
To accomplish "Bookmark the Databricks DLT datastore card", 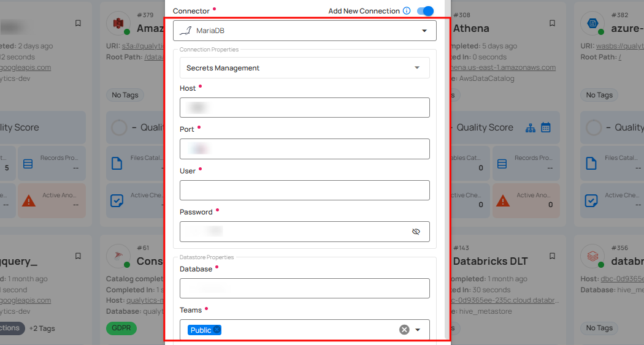I will [x=552, y=256].
